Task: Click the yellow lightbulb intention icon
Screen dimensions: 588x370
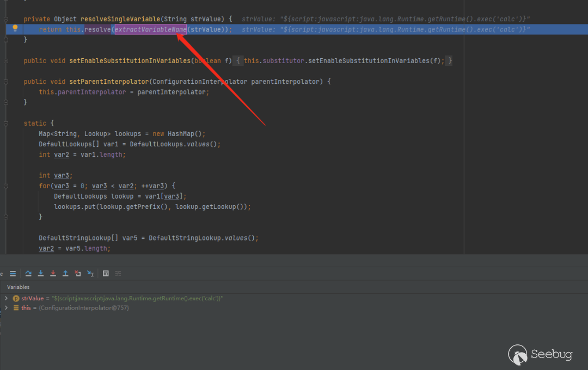Action: coord(15,28)
